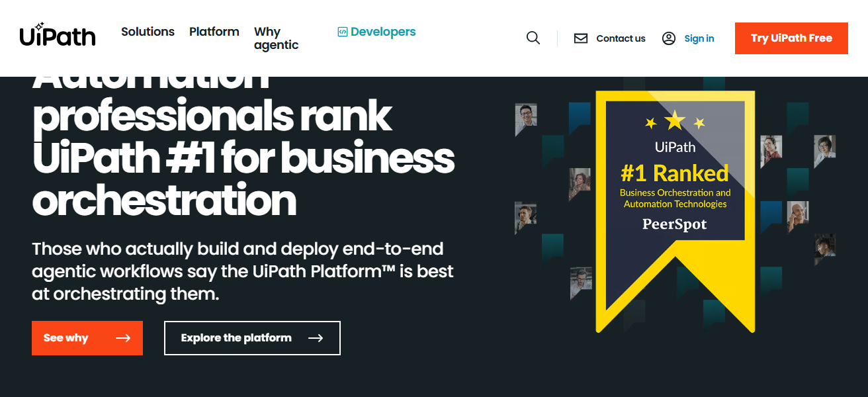Expand the Solutions navigation menu
The width and height of the screenshot is (868, 397).
click(148, 32)
